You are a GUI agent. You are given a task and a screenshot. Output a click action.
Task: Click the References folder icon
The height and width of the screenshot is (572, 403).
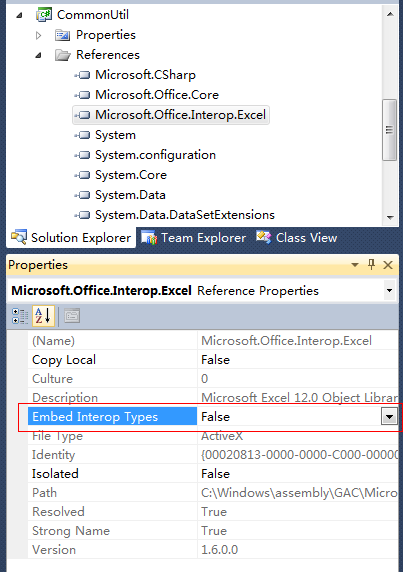(63, 55)
